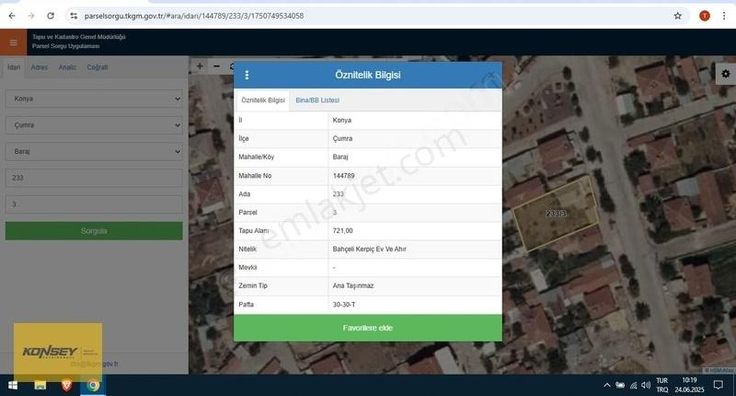Click the Favorilere ekle button
This screenshot has height=396, width=736.
(368, 328)
